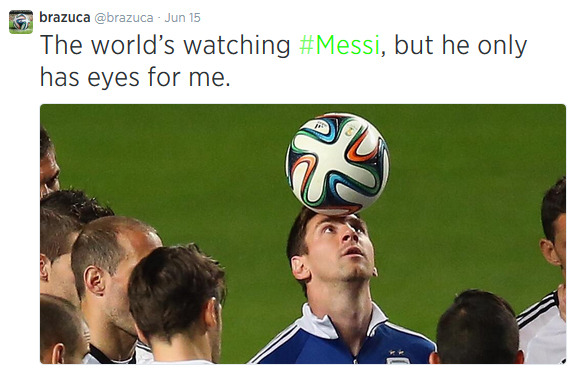This screenshot has height=380, width=577.
Task: Click the brazuca profile avatar
Action: tap(21, 22)
